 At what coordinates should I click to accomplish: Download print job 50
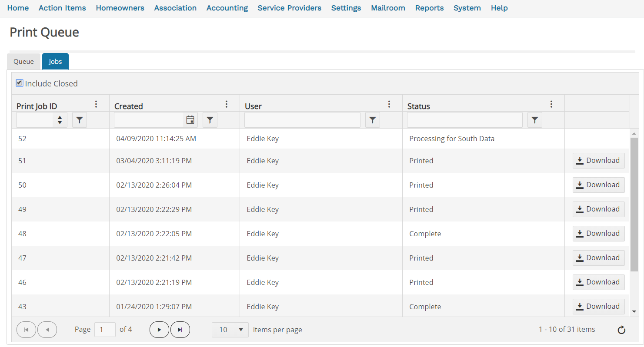tap(598, 185)
